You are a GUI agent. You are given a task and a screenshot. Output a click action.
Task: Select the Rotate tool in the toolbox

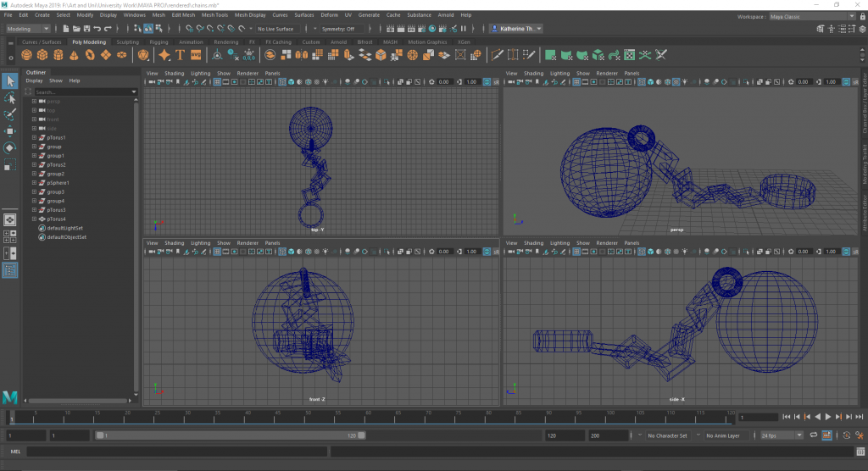[x=10, y=147]
